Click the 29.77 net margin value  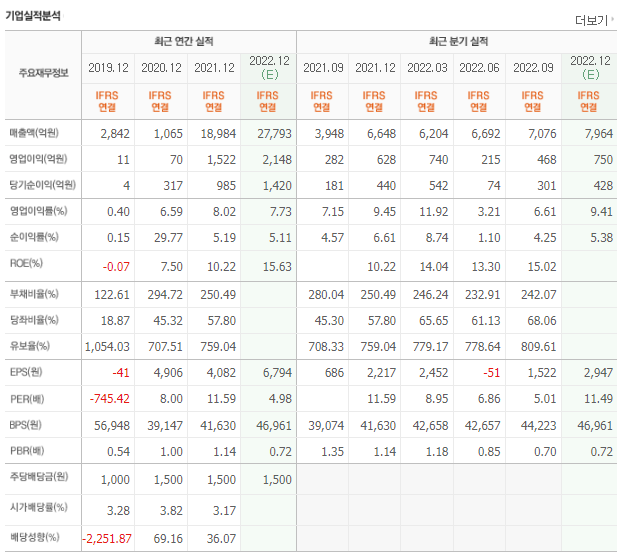pyautogui.click(x=168, y=238)
